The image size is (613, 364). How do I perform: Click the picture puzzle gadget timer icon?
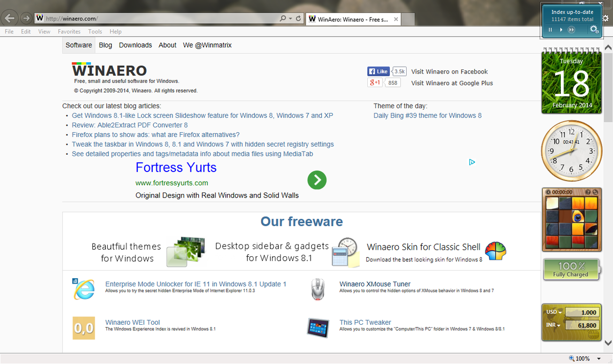[548, 192]
